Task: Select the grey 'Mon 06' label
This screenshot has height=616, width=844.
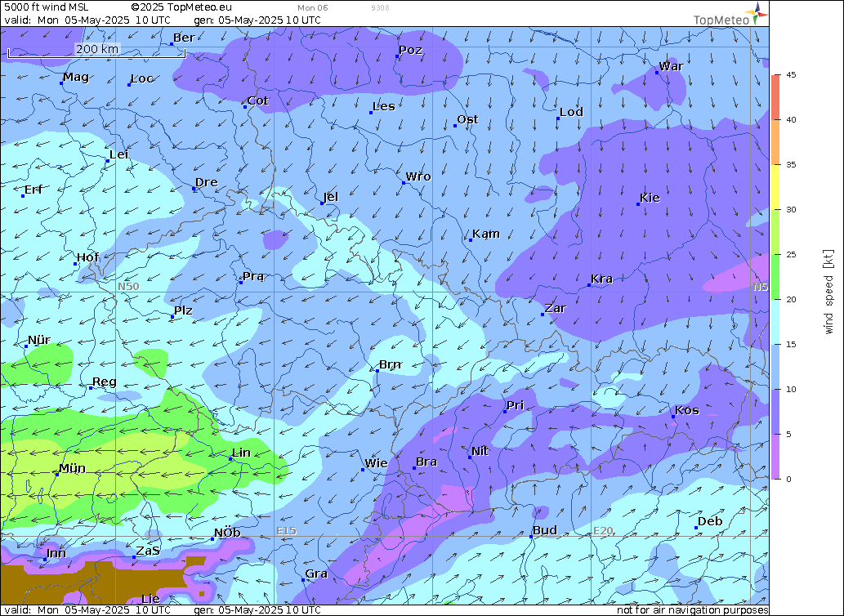Action: coord(312,7)
